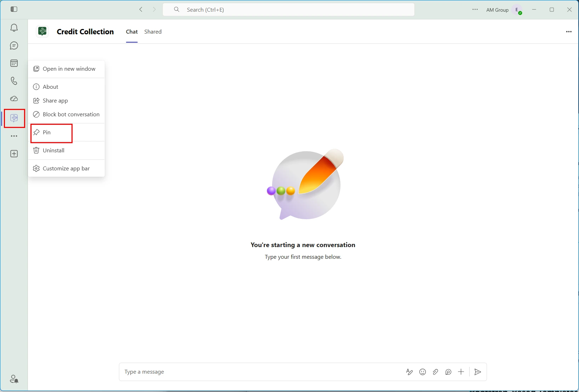The width and height of the screenshot is (579, 392).
Task: Open the Loop components icon
Action: point(448,372)
